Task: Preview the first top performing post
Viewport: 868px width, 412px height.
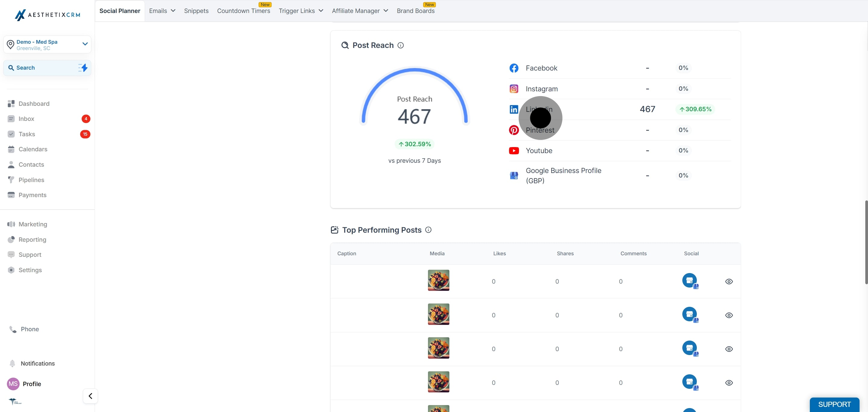Action: tap(729, 281)
